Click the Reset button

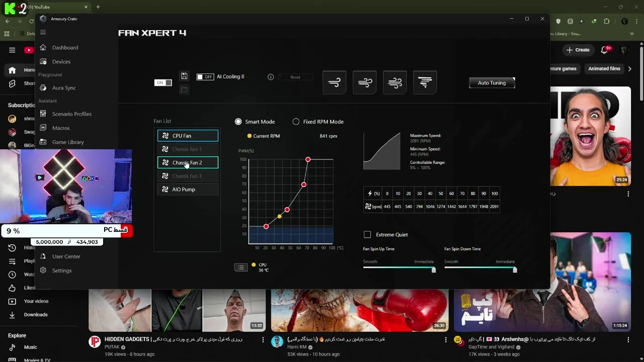295,77
